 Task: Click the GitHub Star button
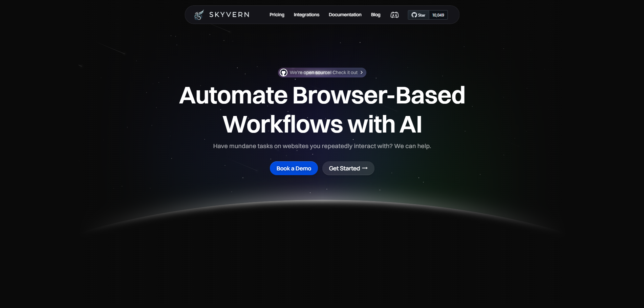pyautogui.click(x=418, y=15)
